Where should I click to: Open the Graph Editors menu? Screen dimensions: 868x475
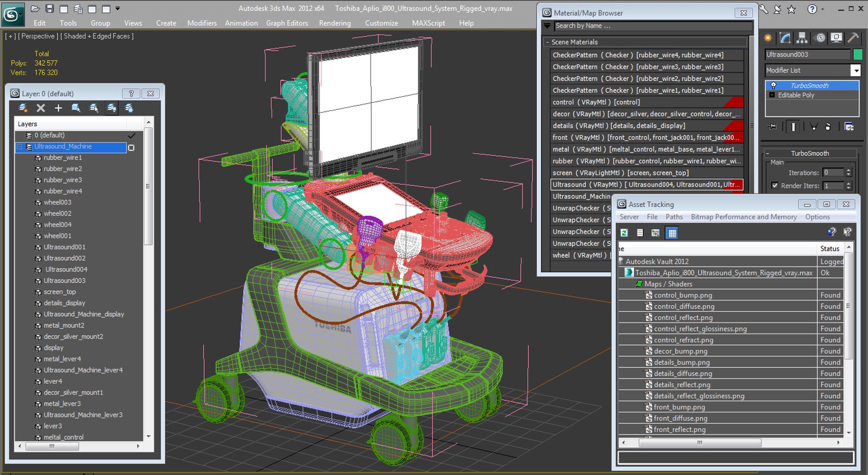click(287, 23)
